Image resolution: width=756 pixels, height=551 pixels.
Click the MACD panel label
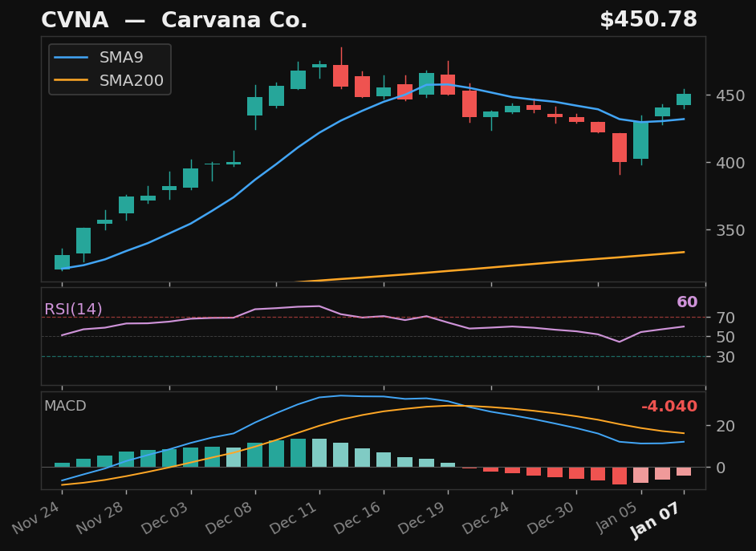tap(65, 406)
